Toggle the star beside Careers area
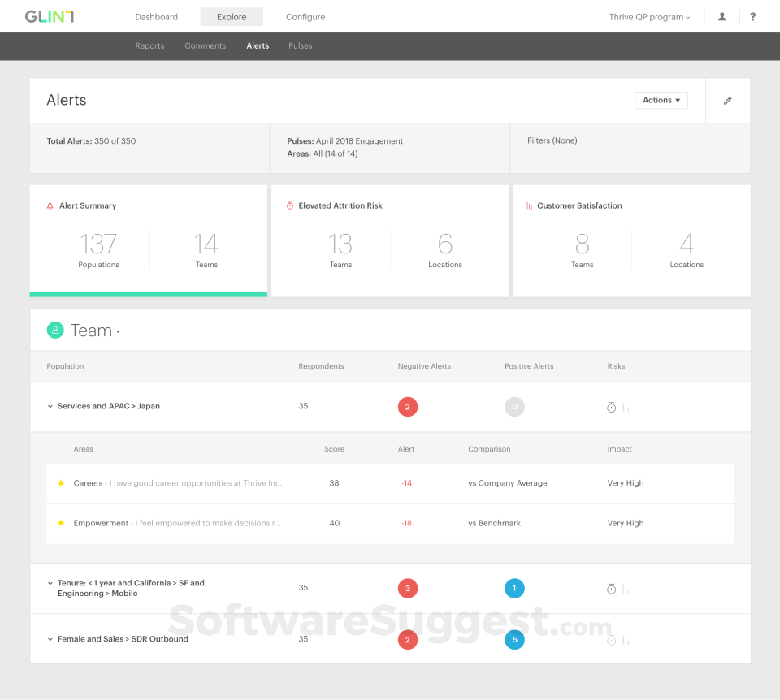The width and height of the screenshot is (780, 700). [x=61, y=483]
